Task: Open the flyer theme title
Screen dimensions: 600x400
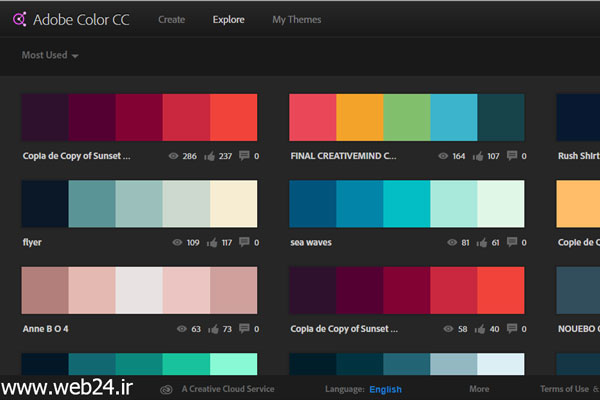Action: (x=32, y=242)
